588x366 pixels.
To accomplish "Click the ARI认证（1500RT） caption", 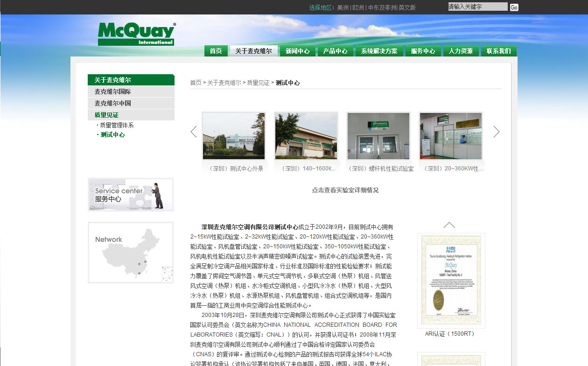I will click(450, 334).
